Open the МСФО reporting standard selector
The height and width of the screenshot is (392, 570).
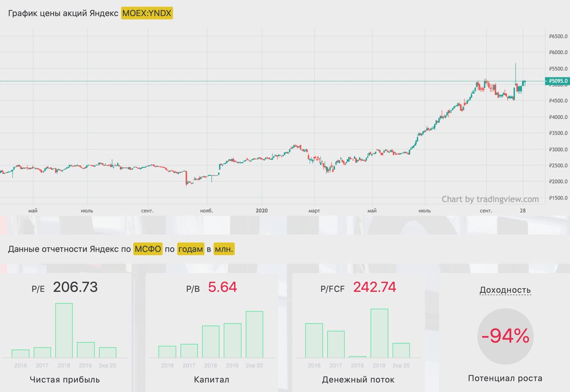[x=148, y=249]
